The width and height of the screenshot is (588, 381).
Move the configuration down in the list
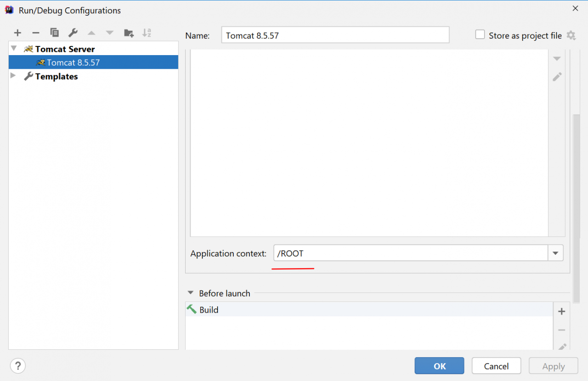coord(109,33)
